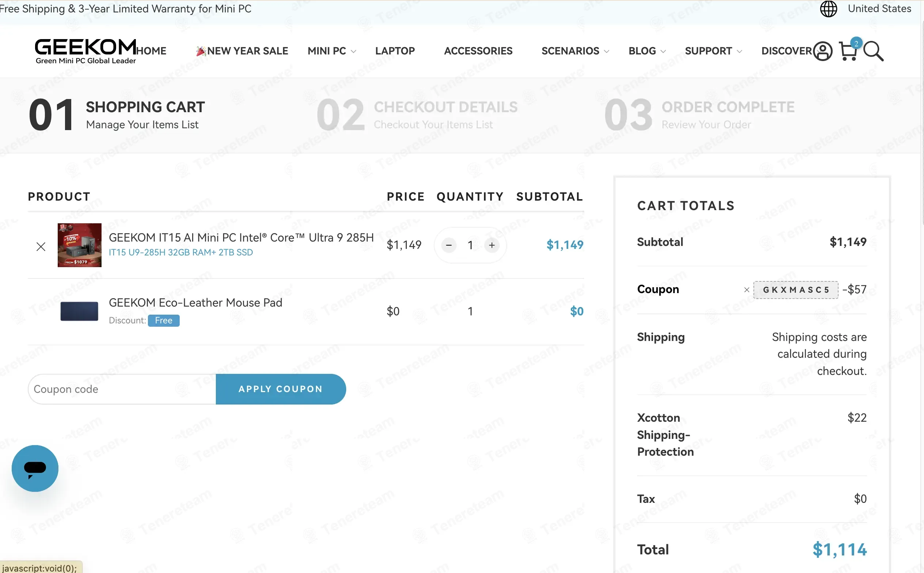The width and height of the screenshot is (924, 573).
Task: Click the IT15 Mini PC thumbnail
Action: coord(80,245)
